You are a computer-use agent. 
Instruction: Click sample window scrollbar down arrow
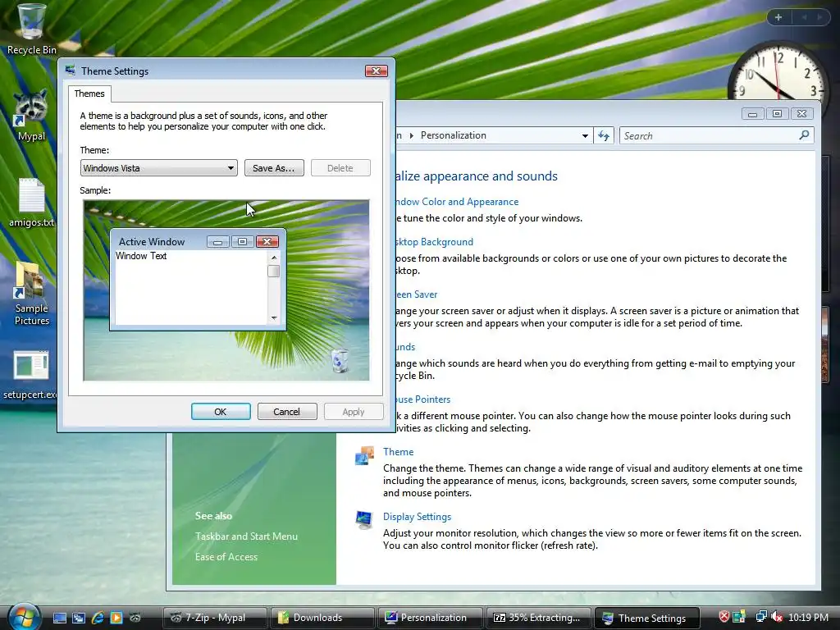click(274, 318)
